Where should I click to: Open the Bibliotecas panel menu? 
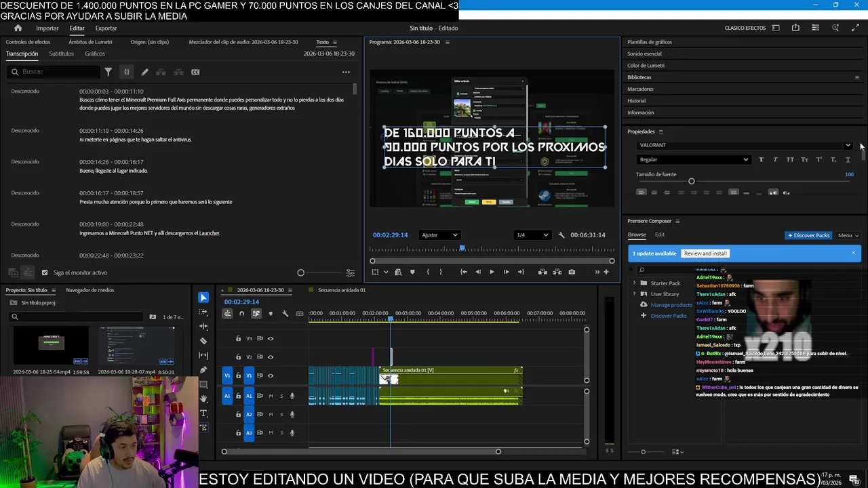point(856,77)
